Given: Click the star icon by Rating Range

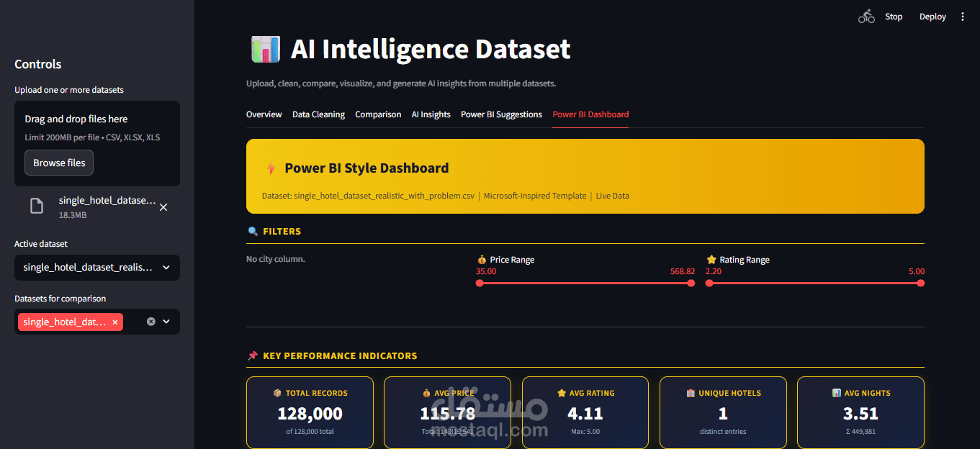Looking at the screenshot, I should pyautogui.click(x=711, y=260).
